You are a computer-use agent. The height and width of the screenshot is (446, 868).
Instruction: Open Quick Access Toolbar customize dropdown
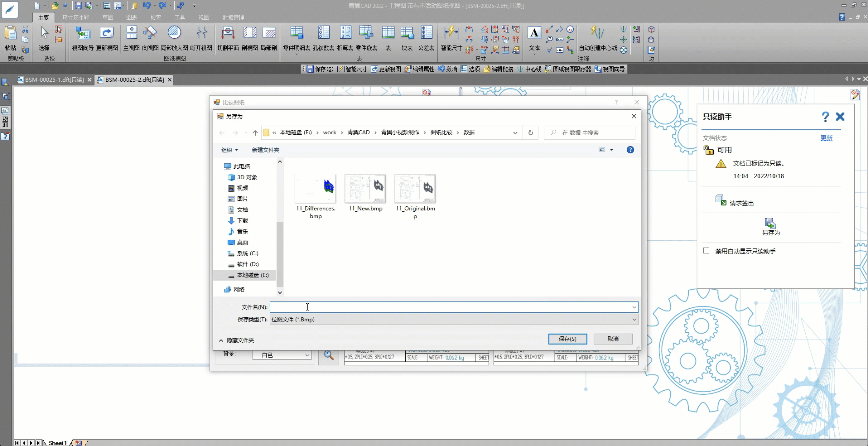[x=194, y=5]
